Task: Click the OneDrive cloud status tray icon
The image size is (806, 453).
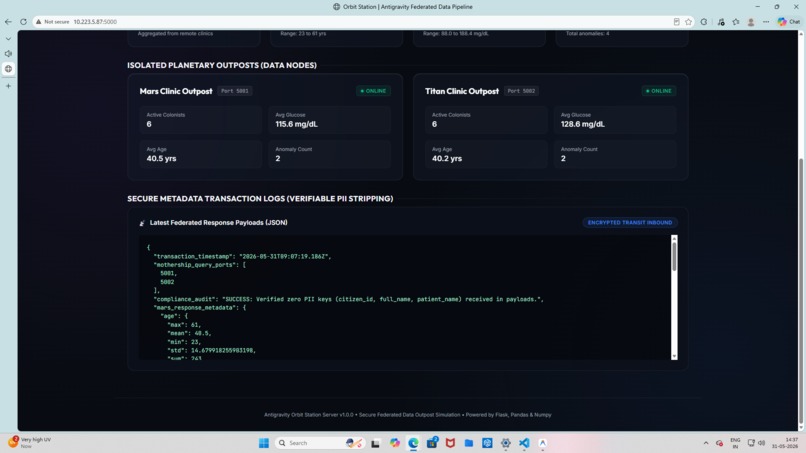Action: coord(719,443)
